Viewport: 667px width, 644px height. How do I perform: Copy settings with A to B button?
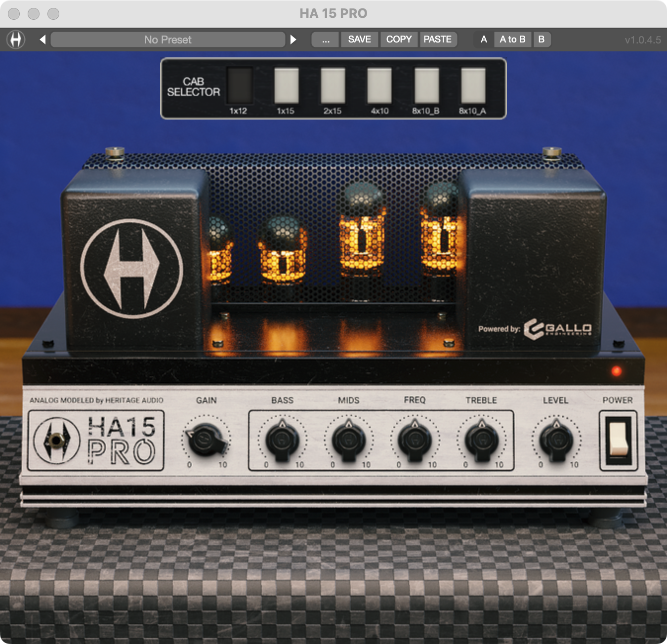point(512,40)
